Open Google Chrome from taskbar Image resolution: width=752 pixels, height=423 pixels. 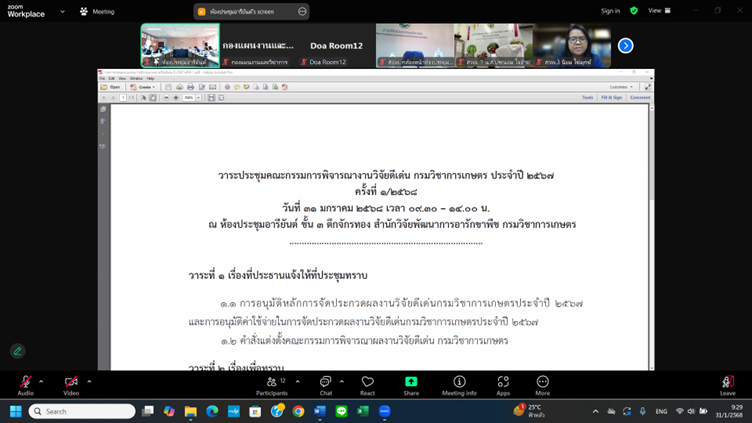[298, 411]
